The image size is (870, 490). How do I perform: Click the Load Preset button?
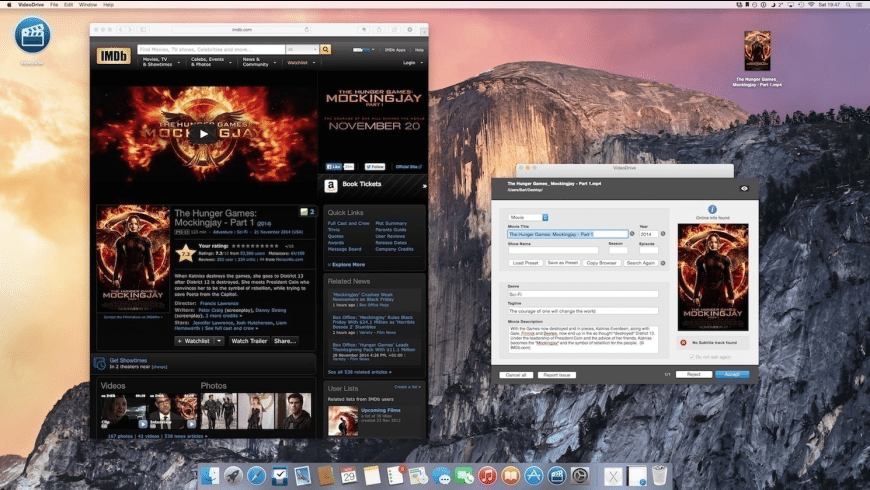tap(525, 263)
